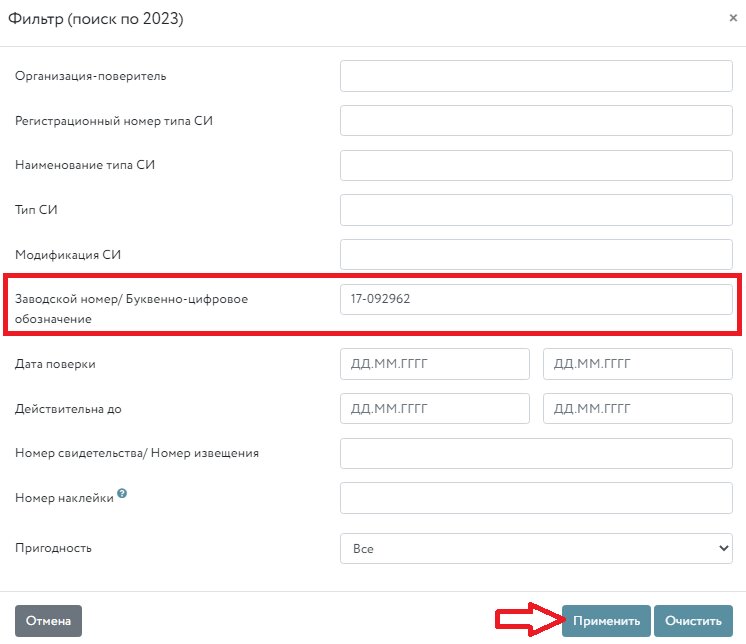Click the second Дата поверки date field
The image size is (746, 644).
click(638, 364)
